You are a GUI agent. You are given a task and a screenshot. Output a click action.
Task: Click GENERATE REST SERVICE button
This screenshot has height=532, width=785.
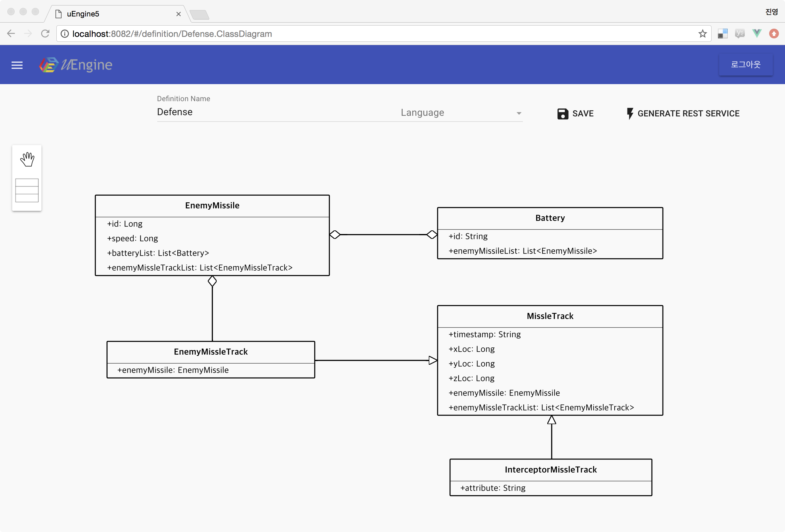[x=683, y=114]
